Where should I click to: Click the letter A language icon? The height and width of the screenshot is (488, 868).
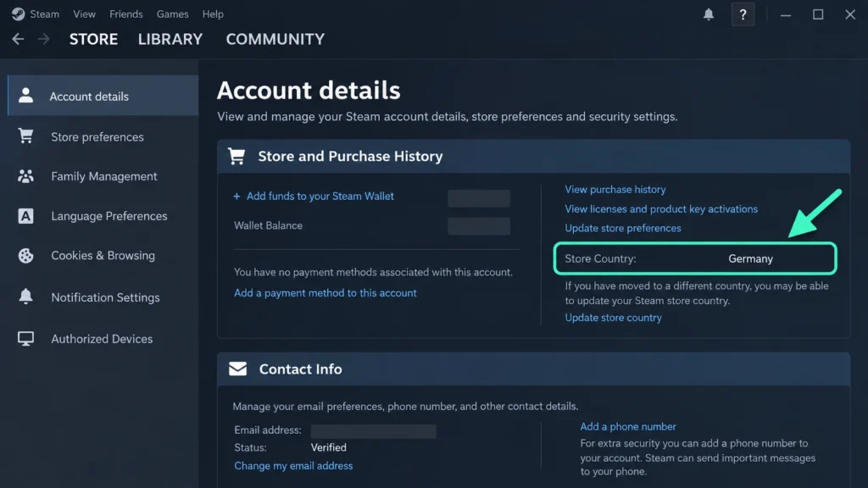pyautogui.click(x=25, y=216)
